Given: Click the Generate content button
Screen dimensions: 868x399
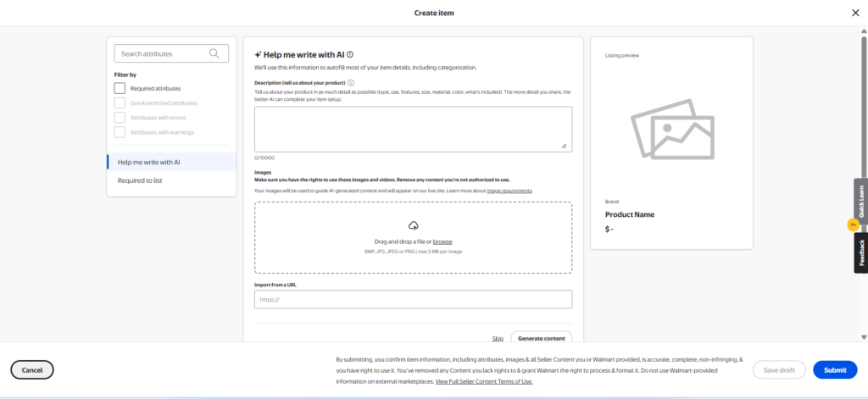Looking at the screenshot, I should tap(542, 338).
